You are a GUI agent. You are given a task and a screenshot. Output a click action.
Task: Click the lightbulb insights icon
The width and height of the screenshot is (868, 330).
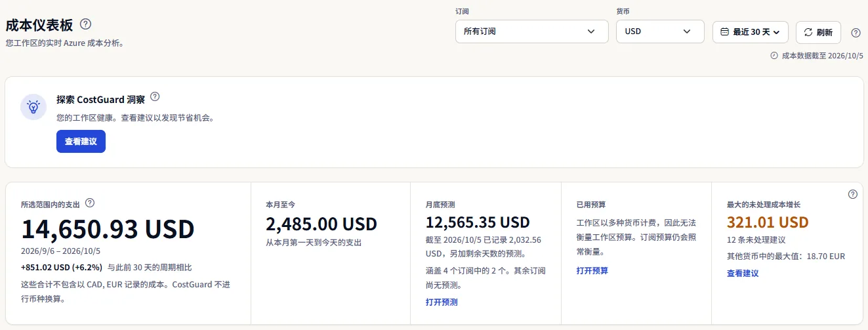[x=33, y=107]
